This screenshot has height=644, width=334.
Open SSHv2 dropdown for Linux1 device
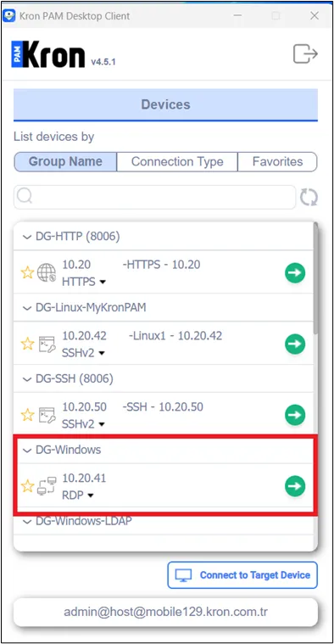[x=83, y=353]
